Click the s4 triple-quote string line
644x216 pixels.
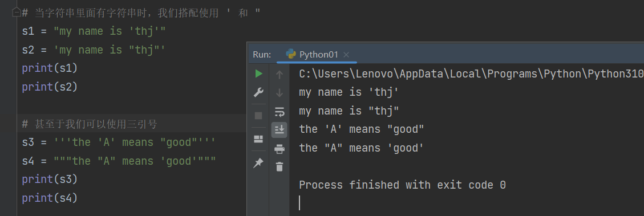tap(119, 161)
